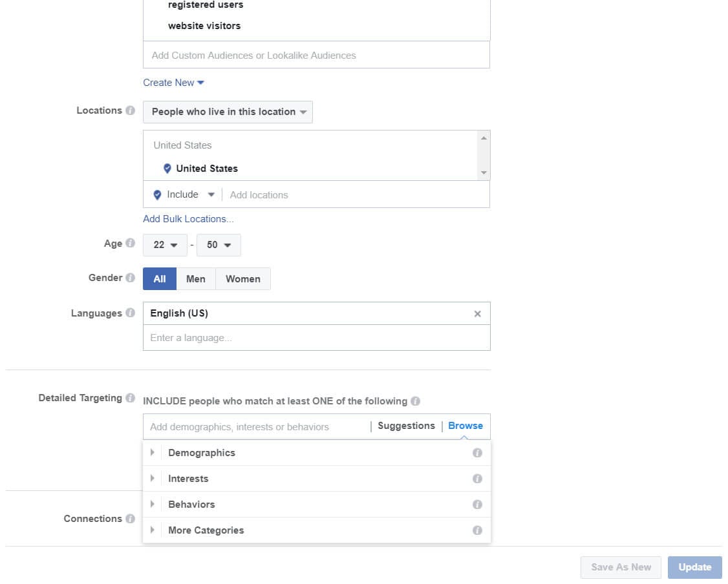Click the Add locations input field

coord(356,195)
